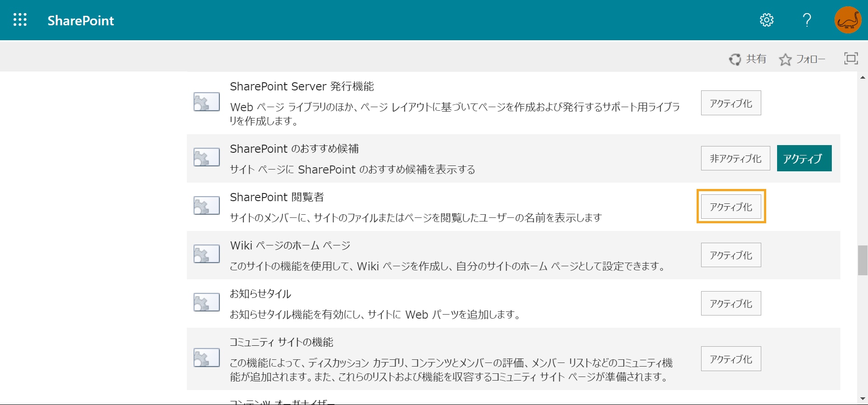Click アクティブ化 for SharePoint 閲覧者
Viewport: 868px width, 405px height.
click(731, 207)
